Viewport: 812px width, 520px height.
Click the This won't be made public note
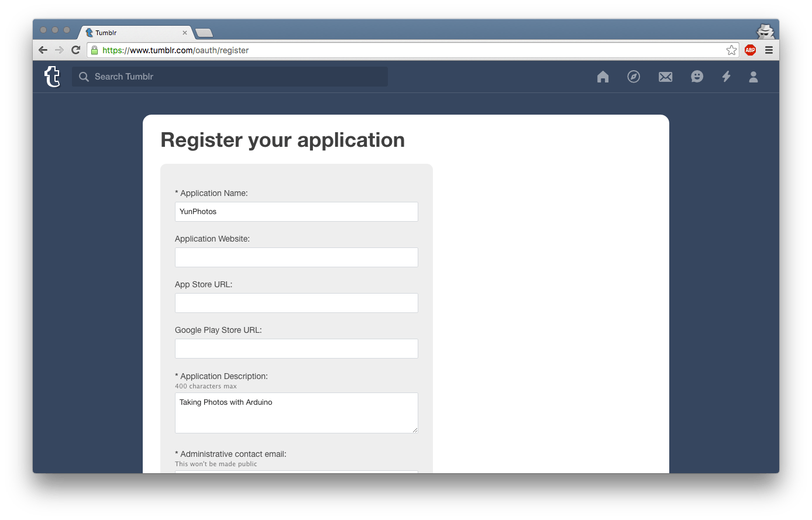216,464
